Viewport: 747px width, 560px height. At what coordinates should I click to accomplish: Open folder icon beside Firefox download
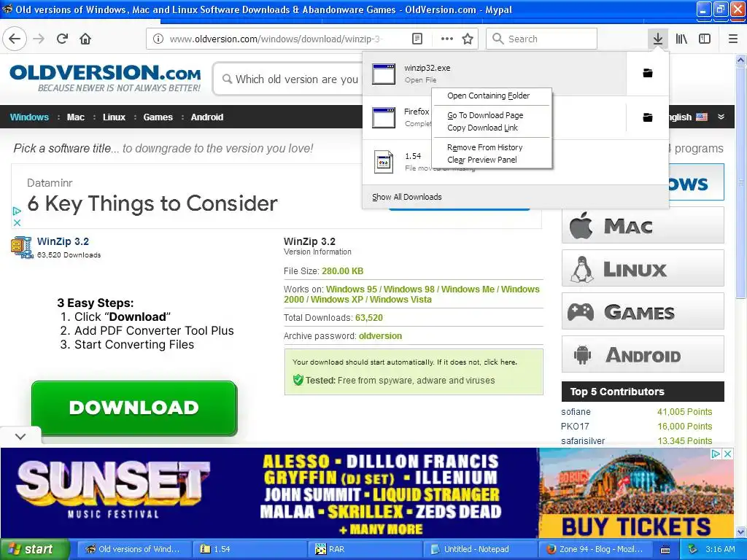648,117
